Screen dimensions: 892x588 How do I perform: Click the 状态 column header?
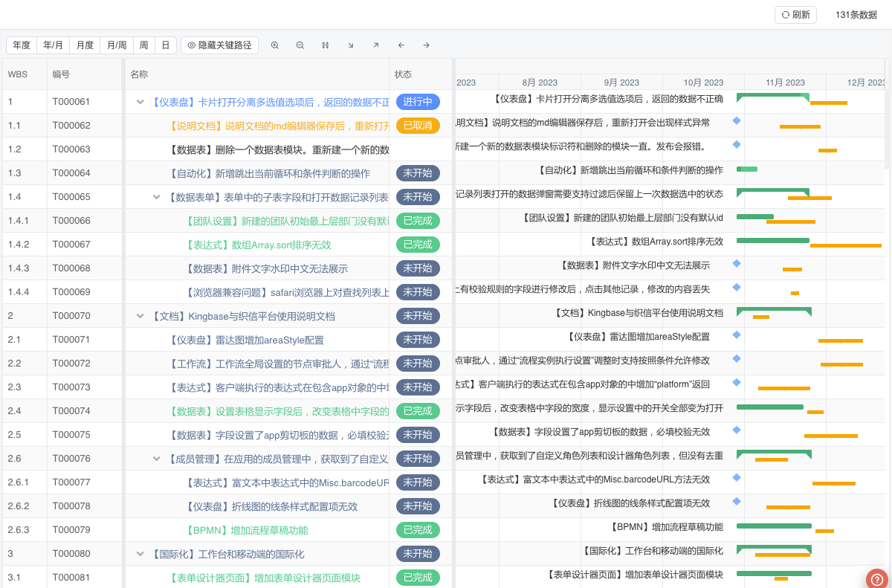point(403,74)
